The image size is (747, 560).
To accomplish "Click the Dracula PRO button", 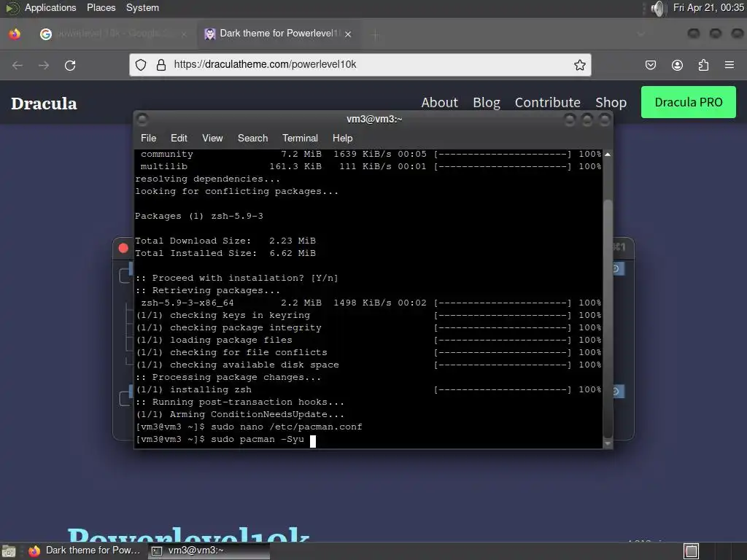I will (x=689, y=102).
